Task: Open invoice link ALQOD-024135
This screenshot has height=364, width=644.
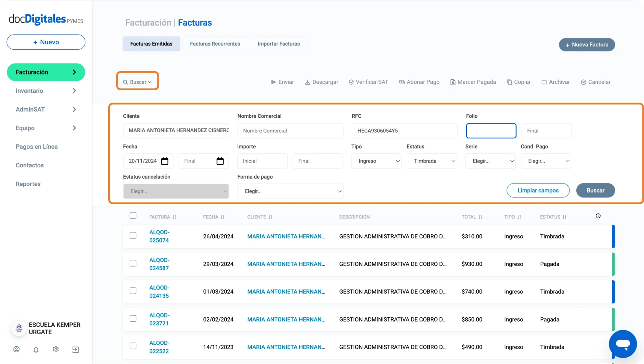Action: (159, 291)
